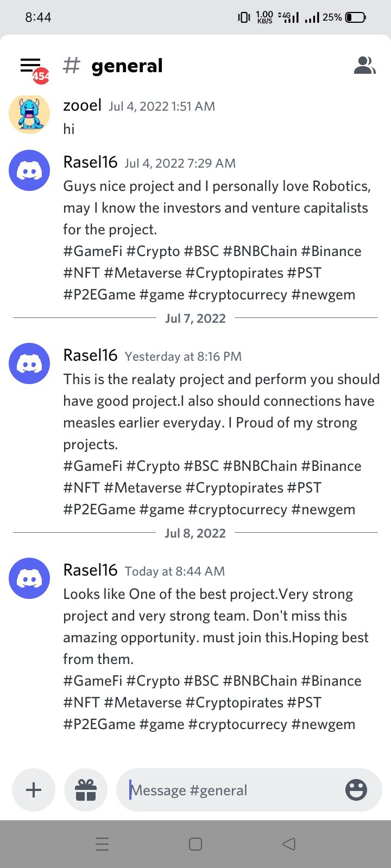Tap the plus attachment button
The width and height of the screenshot is (391, 868).
pyautogui.click(x=34, y=790)
